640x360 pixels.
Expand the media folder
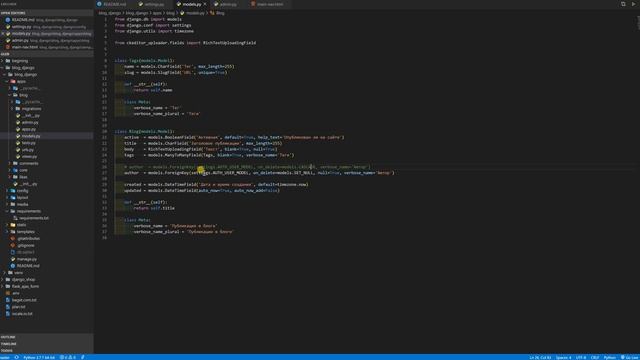pos(47,204)
